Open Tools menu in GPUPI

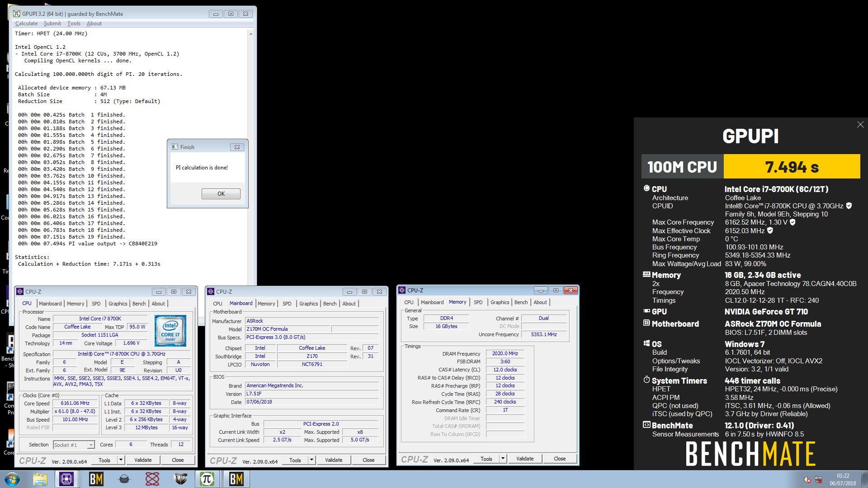(74, 23)
